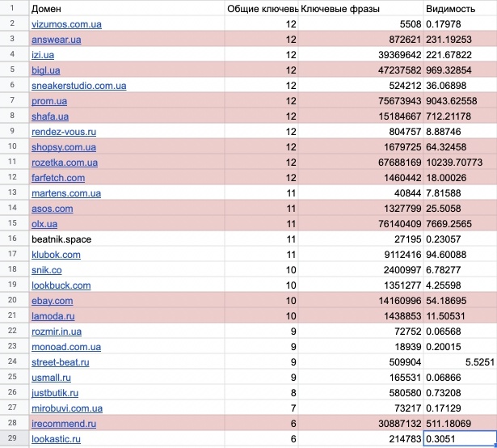Select the cell with 30887132
Screen dimensions: 497x448
[360, 424]
